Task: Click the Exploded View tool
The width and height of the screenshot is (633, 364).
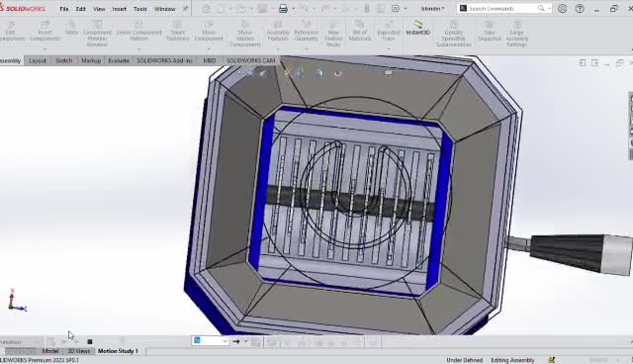Action: click(x=389, y=31)
